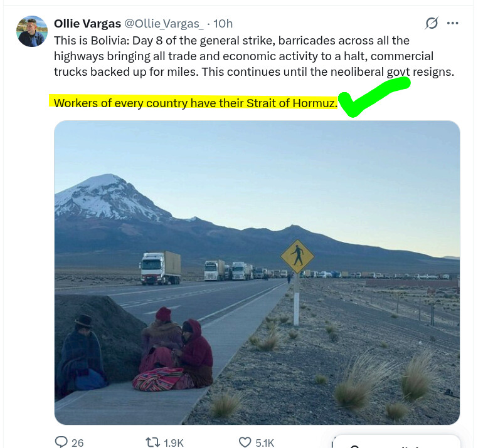The height and width of the screenshot is (448, 483).
Task: Click the highlighted Strait of Hormuz sentence
Action: [x=196, y=103]
